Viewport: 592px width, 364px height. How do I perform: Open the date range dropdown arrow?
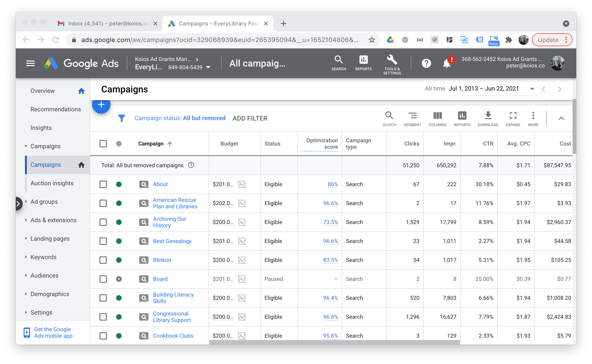[532, 89]
